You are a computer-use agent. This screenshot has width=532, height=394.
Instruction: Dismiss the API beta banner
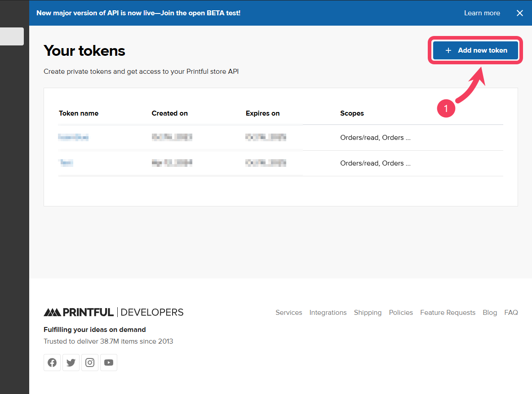pos(519,13)
